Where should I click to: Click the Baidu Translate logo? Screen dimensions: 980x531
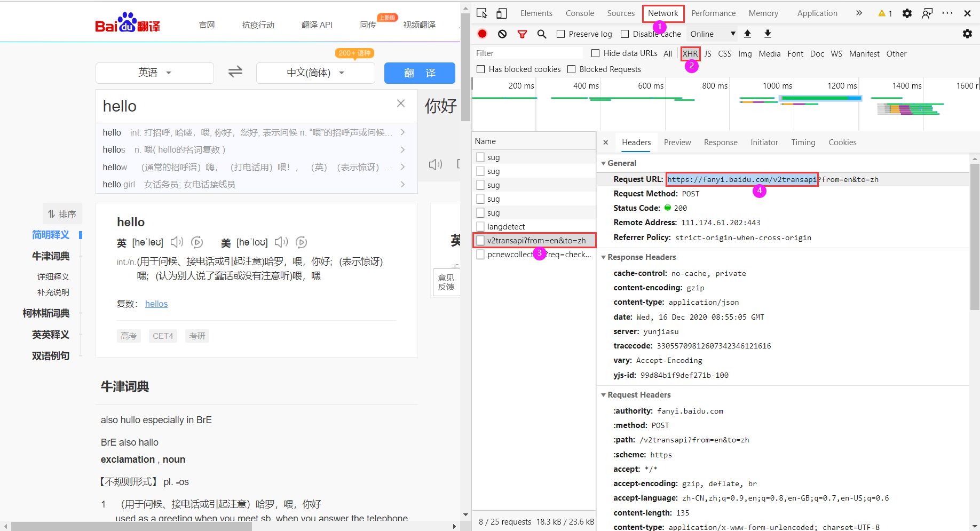click(128, 22)
